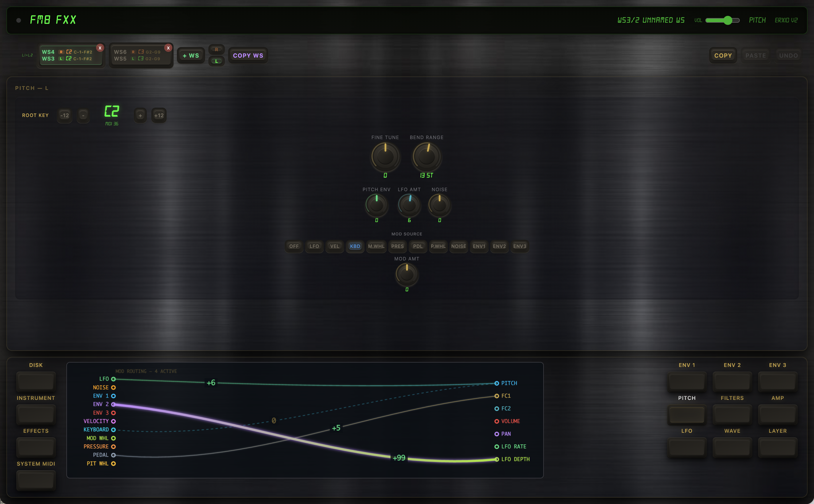
Task: Click the Bend Range knob
Action: click(x=427, y=156)
